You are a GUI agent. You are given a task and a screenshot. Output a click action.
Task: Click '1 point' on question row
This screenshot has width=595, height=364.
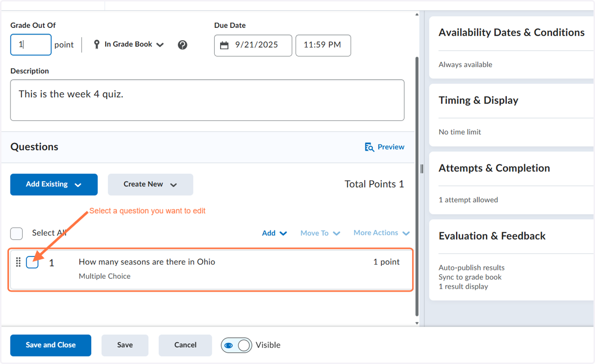[386, 262]
